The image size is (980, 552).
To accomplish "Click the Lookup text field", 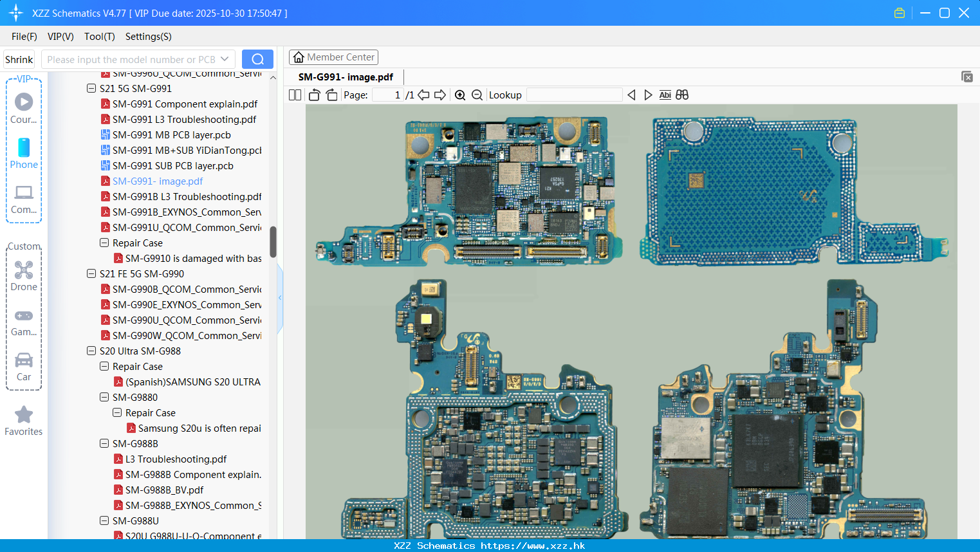I will click(574, 95).
